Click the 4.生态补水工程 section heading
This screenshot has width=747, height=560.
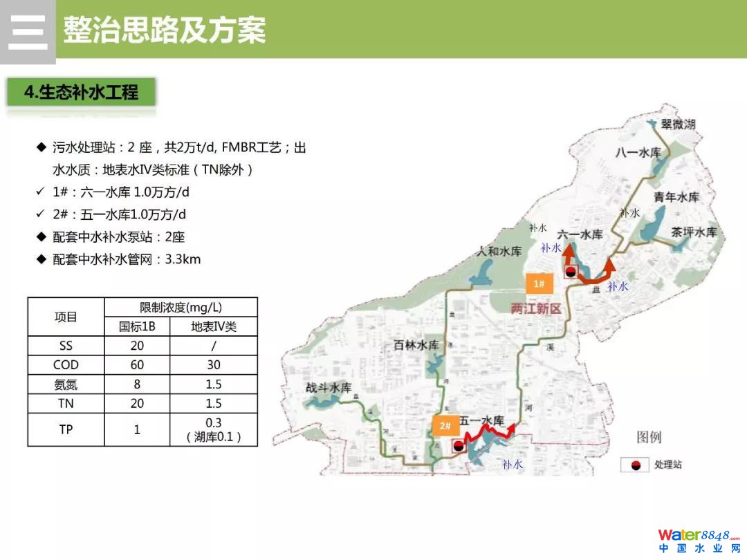click(81, 92)
